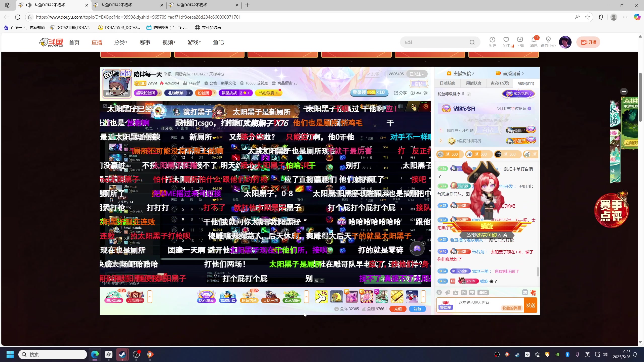
Task: Switch to the 钻粉(311) tab
Action: (x=526, y=83)
